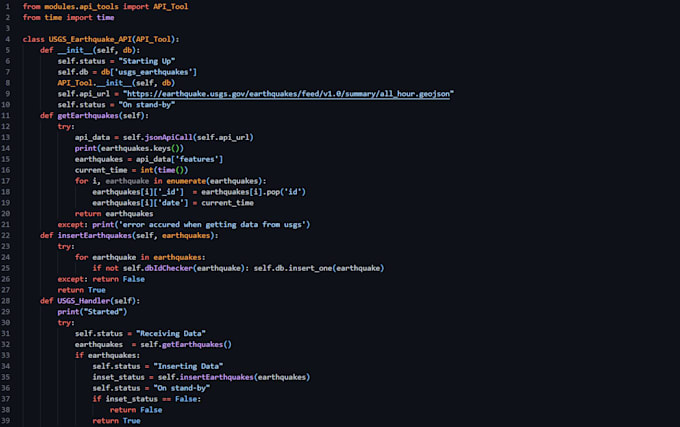Click the jsonApiCall method call

pos(168,137)
